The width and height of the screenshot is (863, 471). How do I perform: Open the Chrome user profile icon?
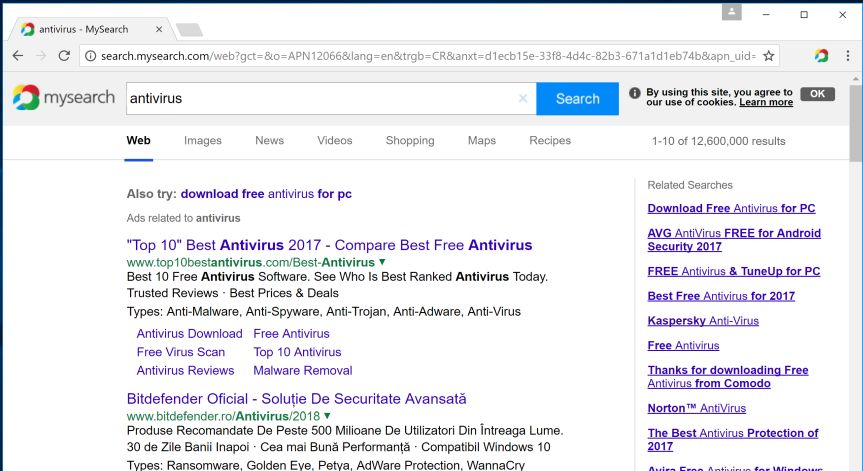tap(734, 12)
